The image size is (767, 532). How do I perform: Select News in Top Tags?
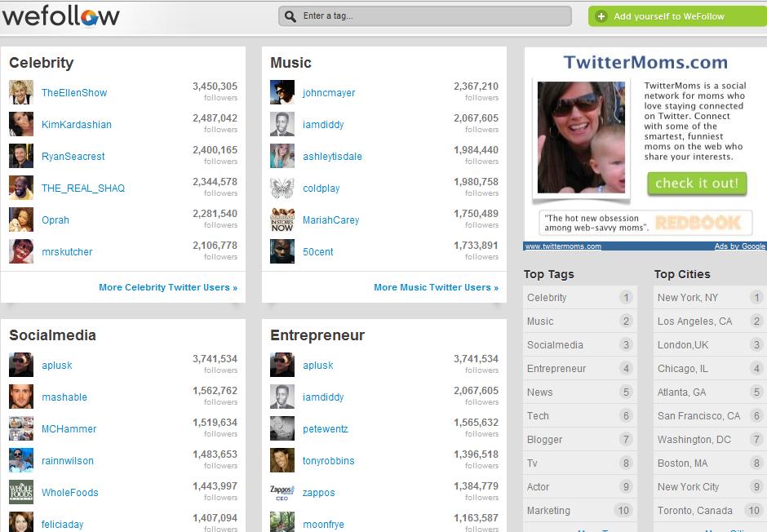pos(579,392)
